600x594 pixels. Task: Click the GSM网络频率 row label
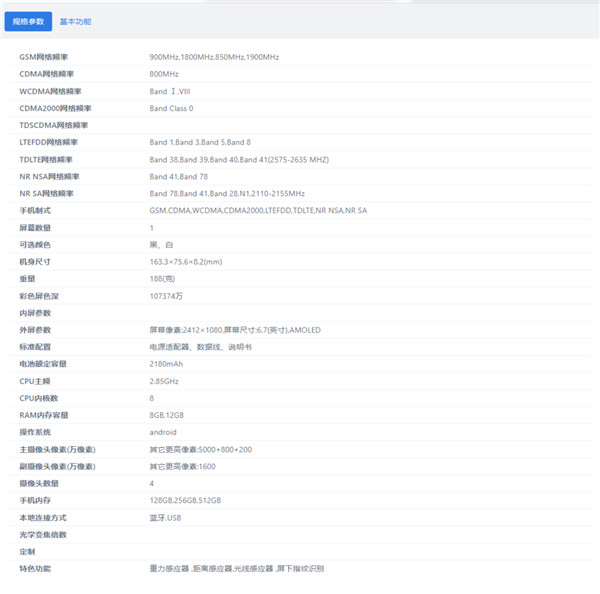click(44, 57)
